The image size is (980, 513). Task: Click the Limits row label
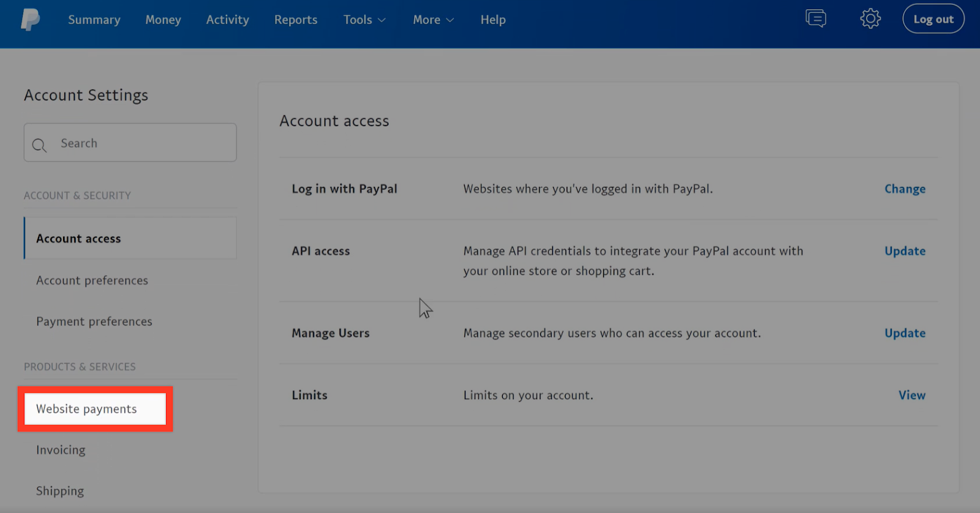(x=309, y=395)
